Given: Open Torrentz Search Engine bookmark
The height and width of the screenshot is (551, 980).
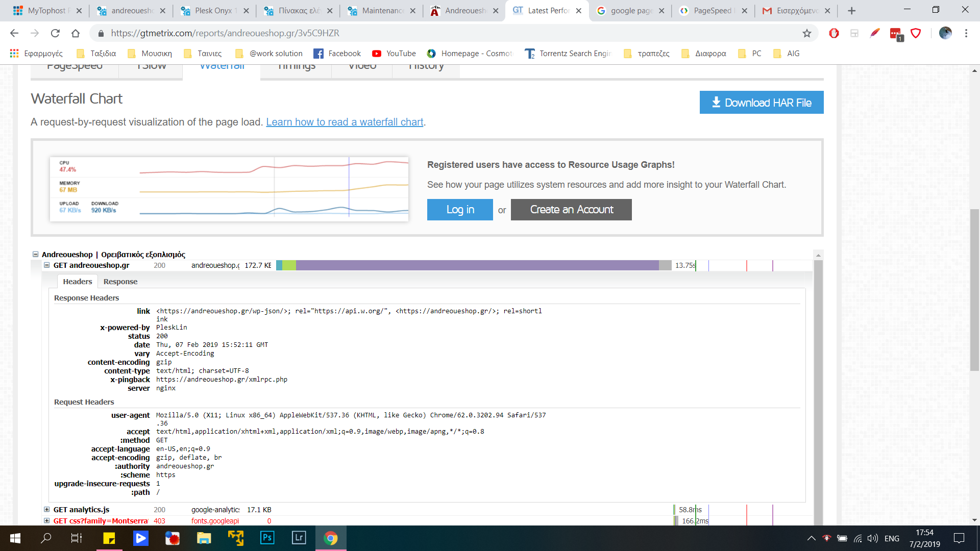Looking at the screenshot, I should (568, 54).
